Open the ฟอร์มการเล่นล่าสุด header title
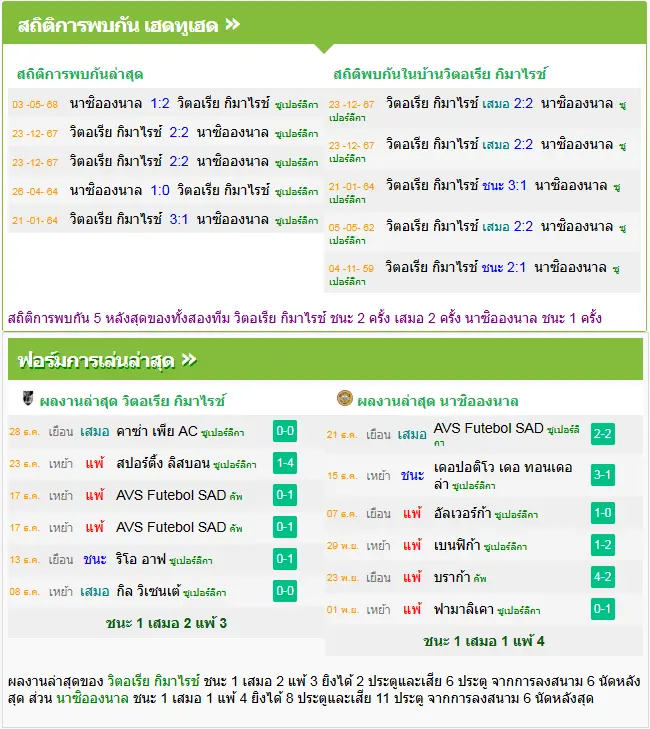Screen dimensions: 650x729 (96, 361)
